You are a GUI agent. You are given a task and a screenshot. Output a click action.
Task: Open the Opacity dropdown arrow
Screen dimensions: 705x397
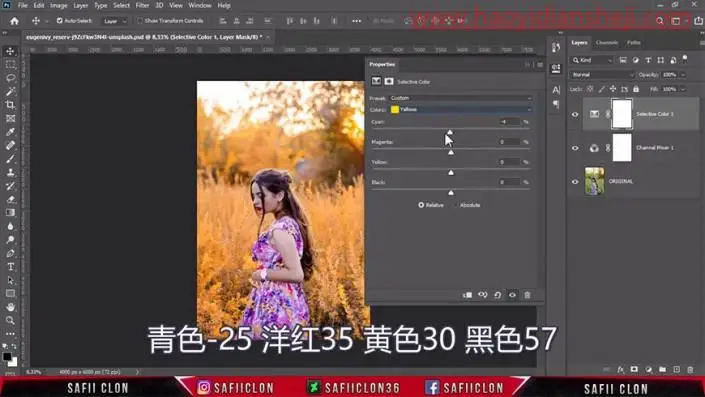click(x=683, y=75)
